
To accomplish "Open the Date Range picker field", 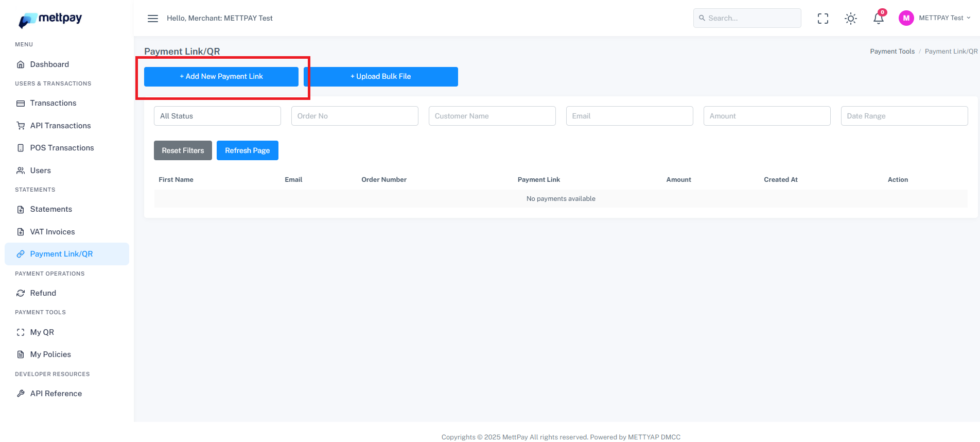I will (x=904, y=116).
